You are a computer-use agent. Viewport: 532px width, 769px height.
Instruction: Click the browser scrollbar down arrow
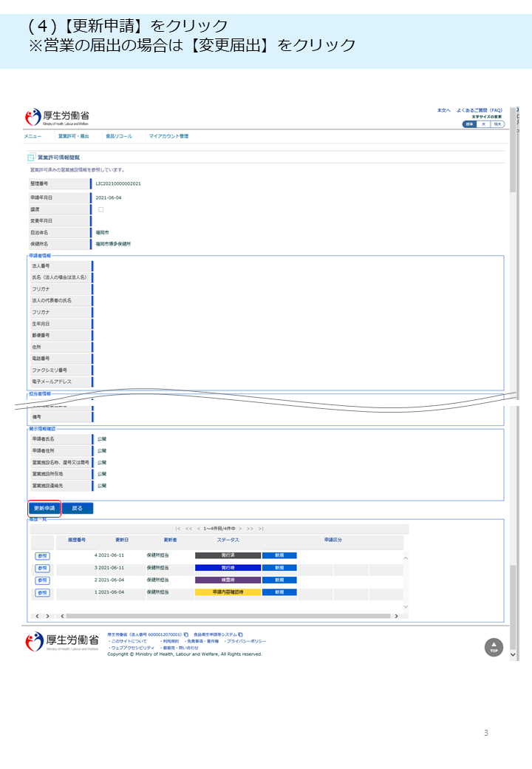(514, 655)
